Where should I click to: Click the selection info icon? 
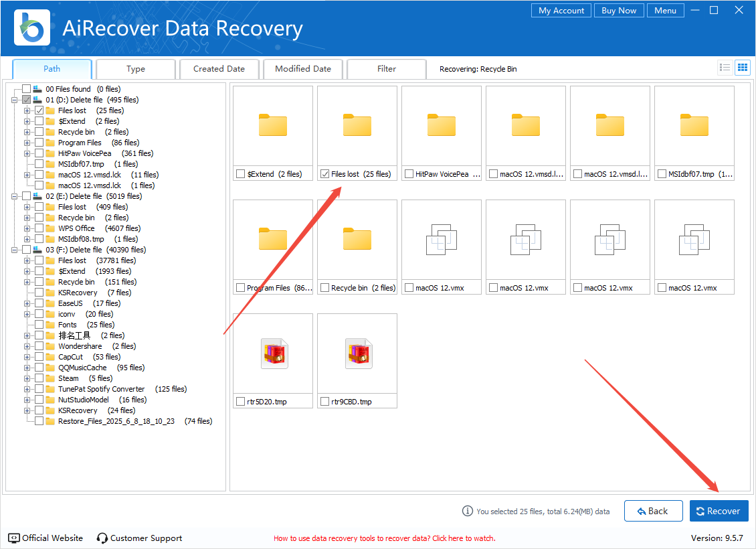[468, 511]
